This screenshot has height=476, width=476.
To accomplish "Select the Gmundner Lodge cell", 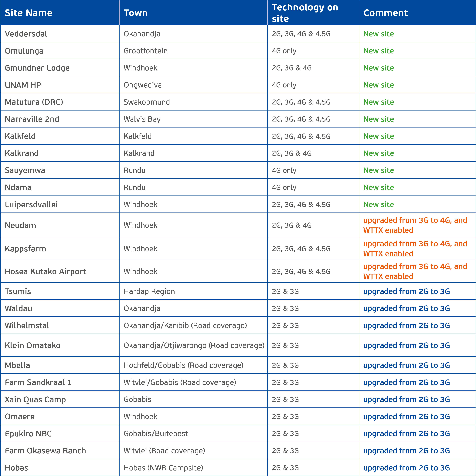I will point(37,68).
